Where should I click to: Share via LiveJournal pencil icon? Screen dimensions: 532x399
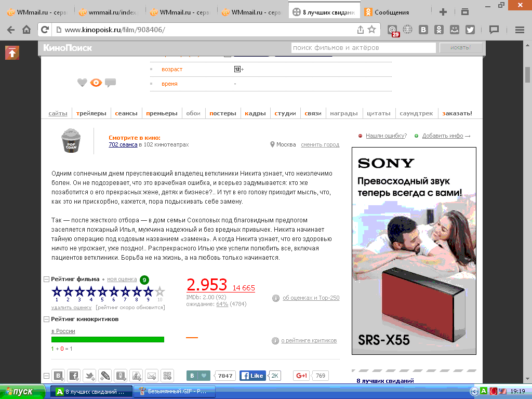[105, 376]
